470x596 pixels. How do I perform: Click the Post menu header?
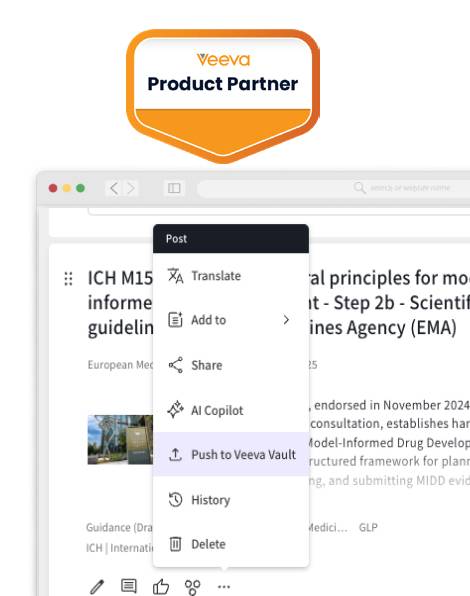click(x=231, y=239)
